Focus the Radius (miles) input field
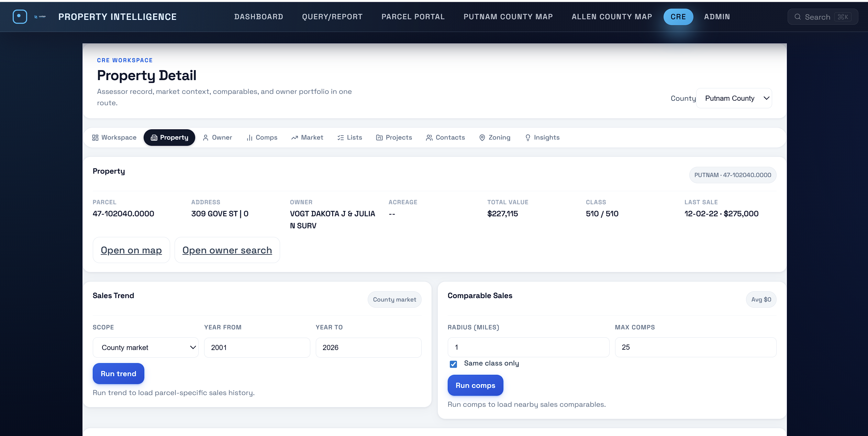Screen dimensions: 868x436 tap(528, 347)
